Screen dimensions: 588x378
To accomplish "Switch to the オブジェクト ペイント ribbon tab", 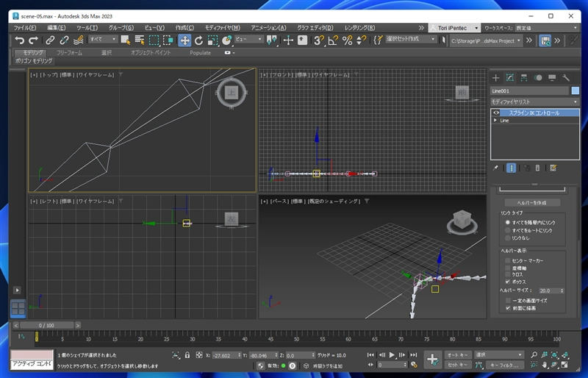I will pos(151,52).
